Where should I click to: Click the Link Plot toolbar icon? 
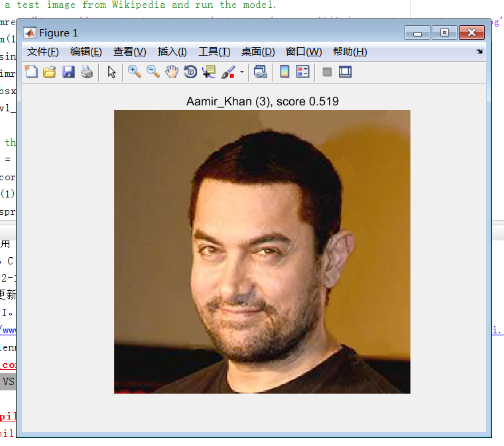[x=260, y=72]
